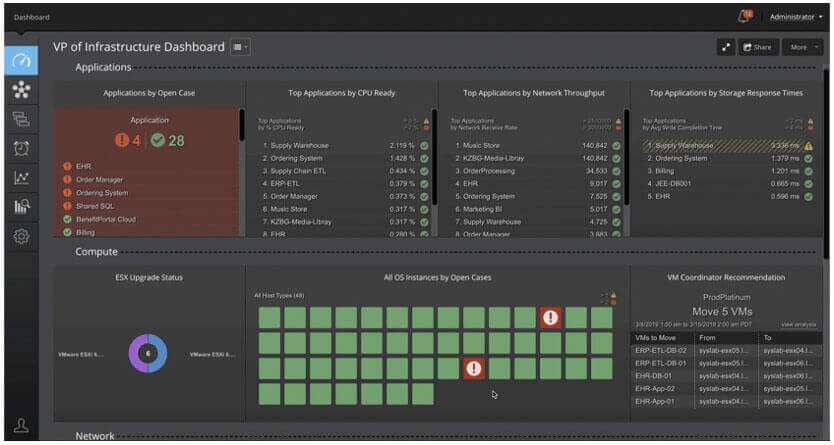Click the orange alert icon beside count 4
The height and width of the screenshot is (445, 834).
(x=122, y=140)
